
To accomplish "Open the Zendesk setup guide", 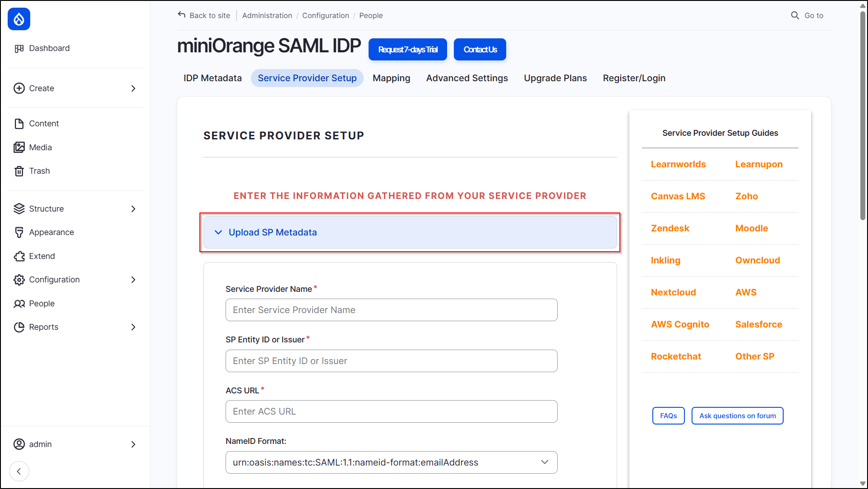I will (670, 228).
